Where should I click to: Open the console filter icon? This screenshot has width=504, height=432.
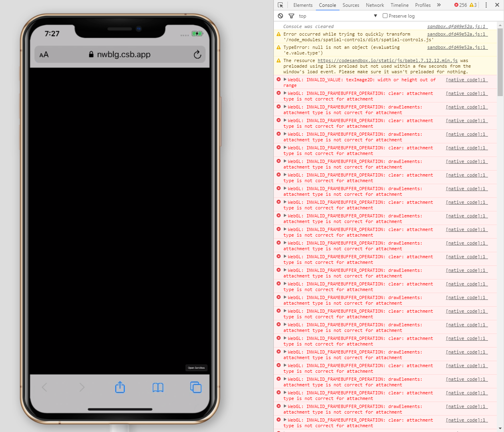tap(291, 16)
